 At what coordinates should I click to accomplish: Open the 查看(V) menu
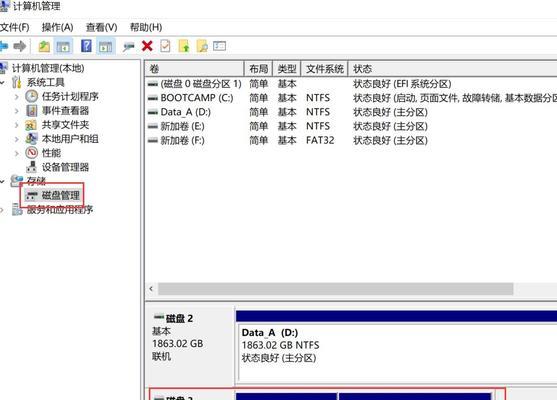click(x=102, y=27)
